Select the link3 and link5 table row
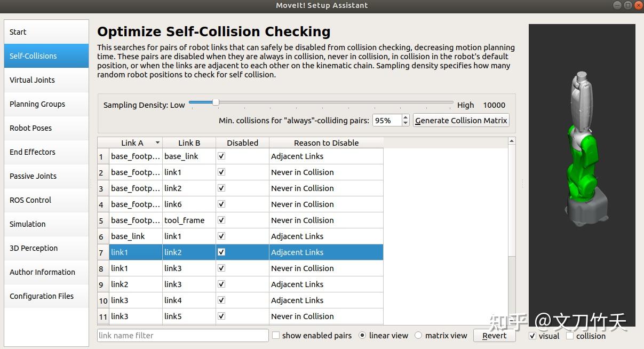Viewport: 644px width, 349px height. (x=245, y=316)
